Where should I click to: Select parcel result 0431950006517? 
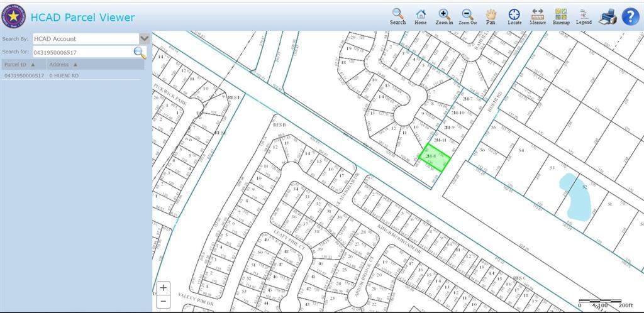click(x=25, y=75)
